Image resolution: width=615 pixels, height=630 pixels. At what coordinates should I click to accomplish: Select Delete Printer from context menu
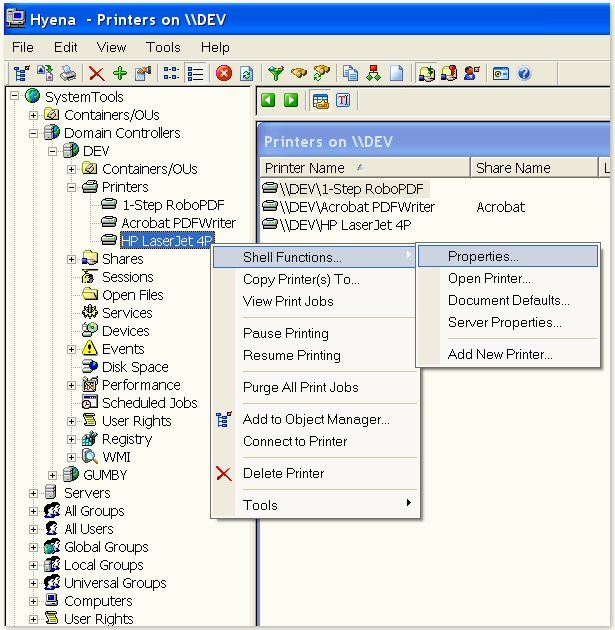pos(283,473)
